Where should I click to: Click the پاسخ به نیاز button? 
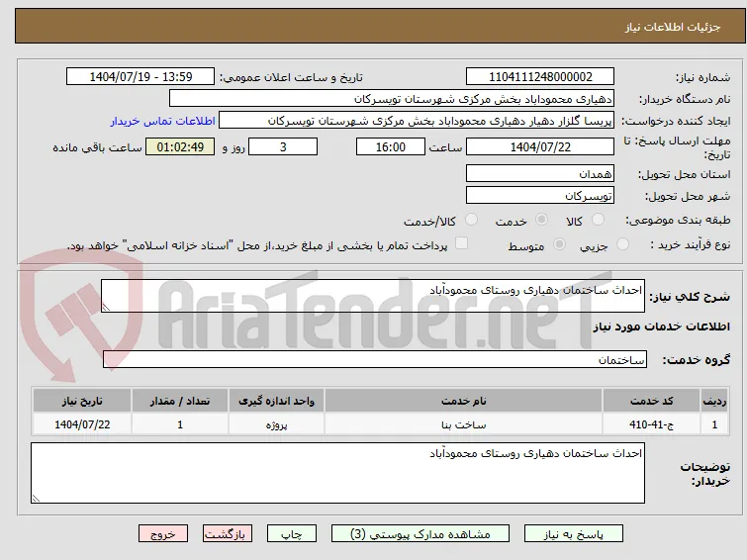[x=574, y=534]
